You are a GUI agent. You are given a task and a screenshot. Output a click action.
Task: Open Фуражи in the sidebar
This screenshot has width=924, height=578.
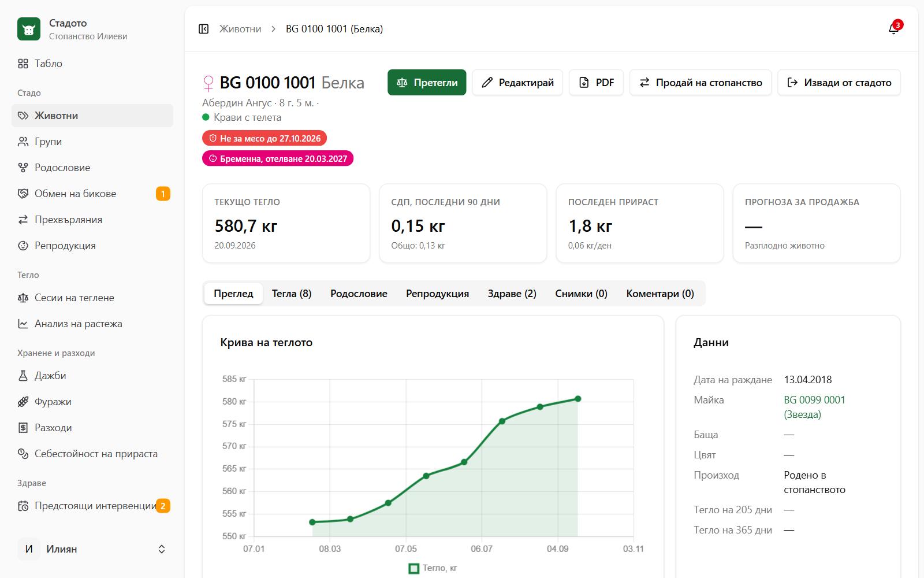[x=92, y=402]
